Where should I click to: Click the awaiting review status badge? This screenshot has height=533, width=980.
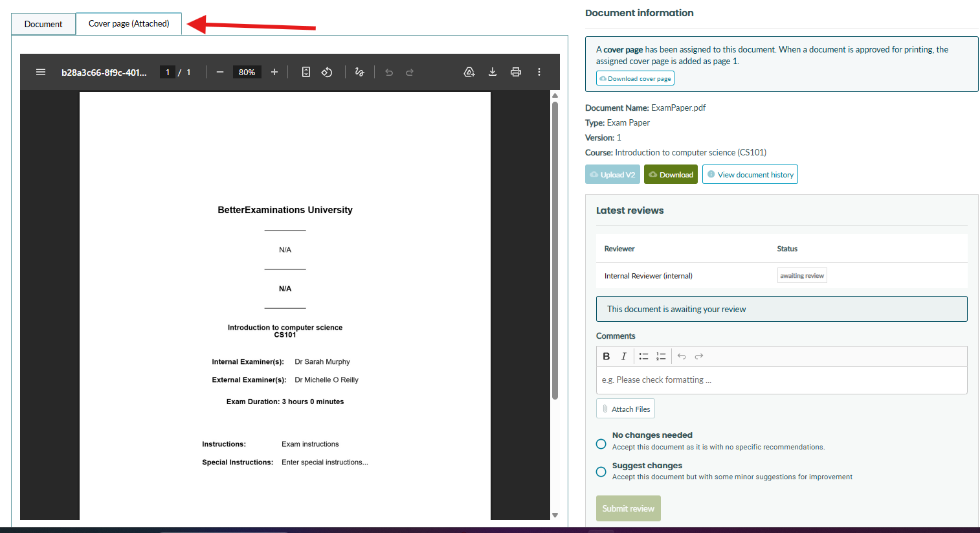[x=802, y=275]
